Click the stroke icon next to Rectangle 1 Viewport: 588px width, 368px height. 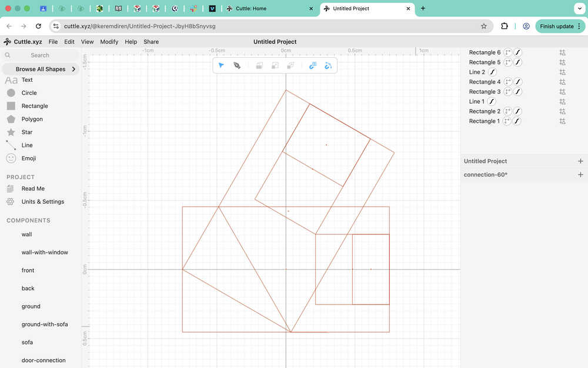tap(518, 121)
